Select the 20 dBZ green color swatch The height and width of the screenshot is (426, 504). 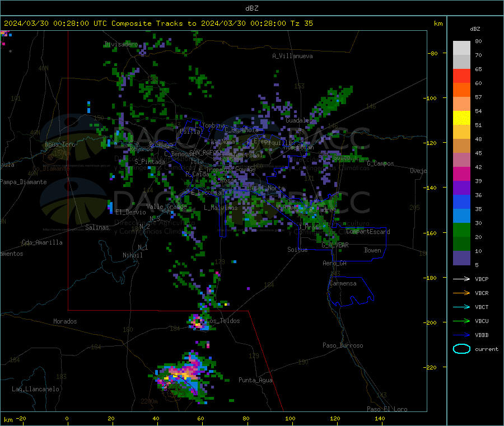(x=461, y=230)
